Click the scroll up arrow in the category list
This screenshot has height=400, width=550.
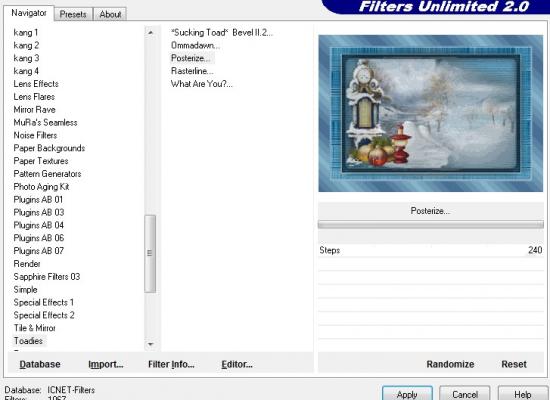150,33
